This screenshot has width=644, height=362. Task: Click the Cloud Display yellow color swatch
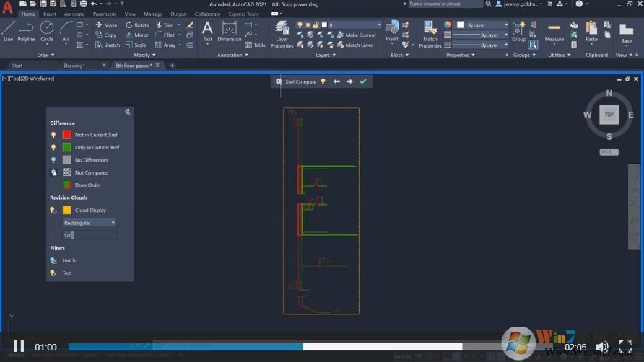click(x=67, y=211)
